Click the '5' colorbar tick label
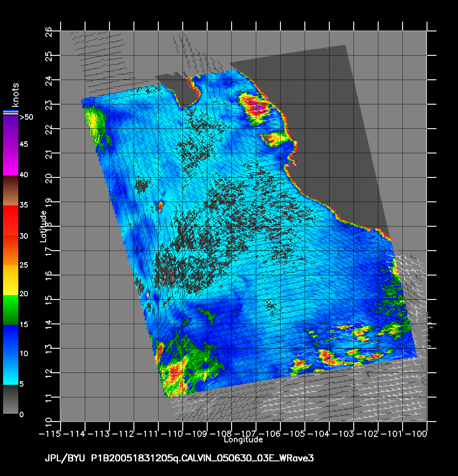Viewport: 458px width, 476px height. coord(21,384)
